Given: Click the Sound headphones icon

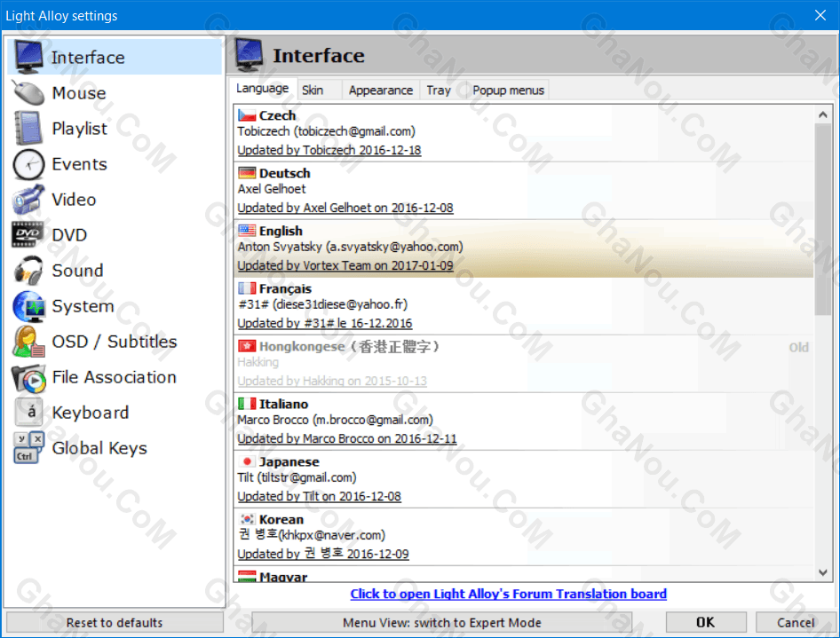Looking at the screenshot, I should [x=28, y=271].
